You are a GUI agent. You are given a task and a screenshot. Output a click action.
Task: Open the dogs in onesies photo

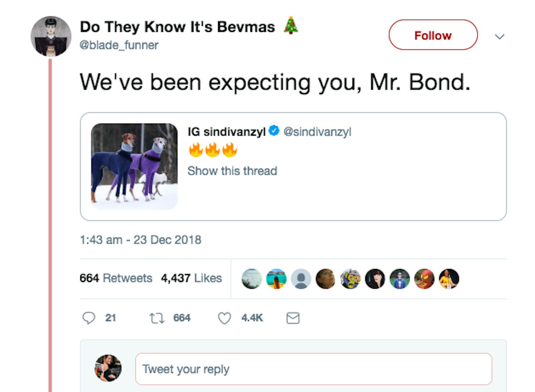[x=134, y=166]
